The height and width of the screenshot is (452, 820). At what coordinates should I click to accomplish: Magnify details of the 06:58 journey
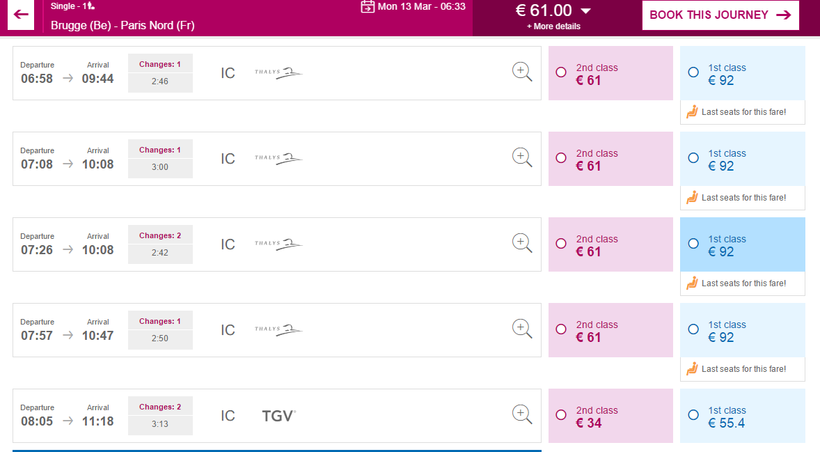tap(521, 71)
